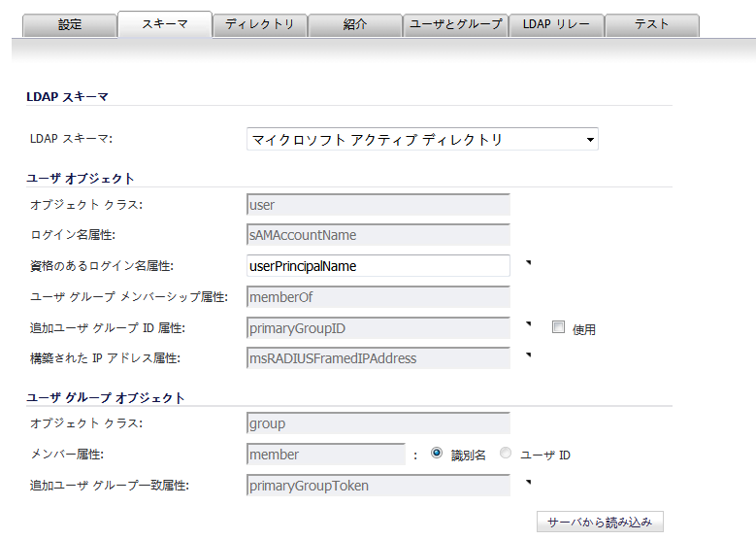Click the メンバー属性 label

67,455
